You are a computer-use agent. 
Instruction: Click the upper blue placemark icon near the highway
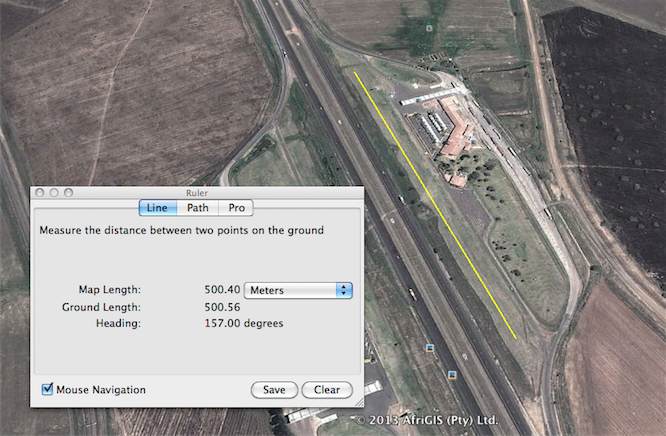pos(430,348)
